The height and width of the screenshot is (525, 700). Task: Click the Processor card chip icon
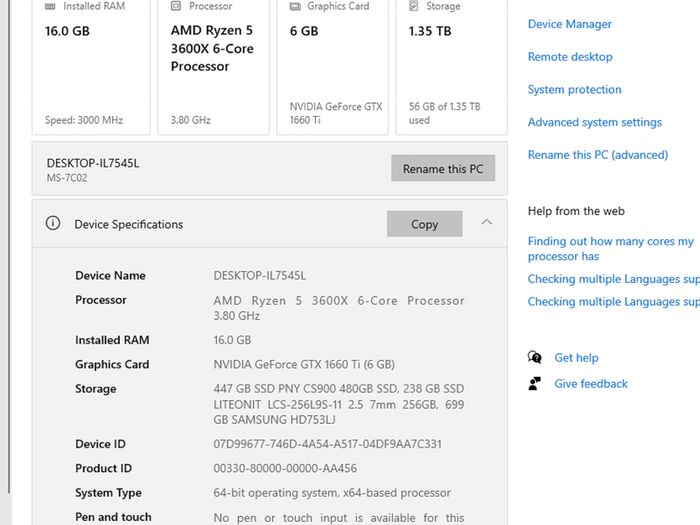pyautogui.click(x=176, y=6)
